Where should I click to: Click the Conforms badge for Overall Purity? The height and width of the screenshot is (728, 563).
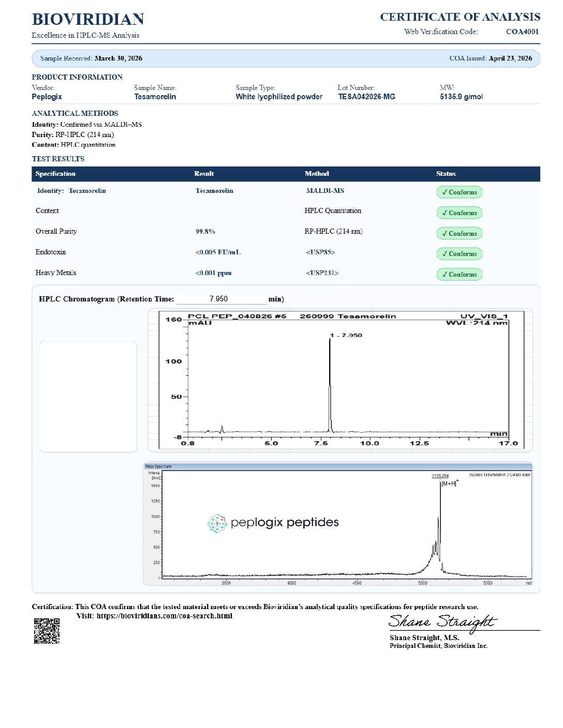click(460, 234)
